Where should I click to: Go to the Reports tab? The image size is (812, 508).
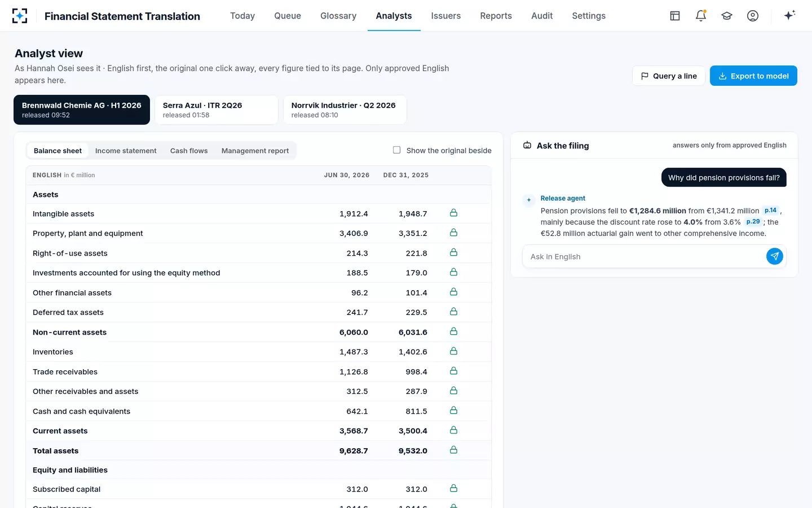496,16
